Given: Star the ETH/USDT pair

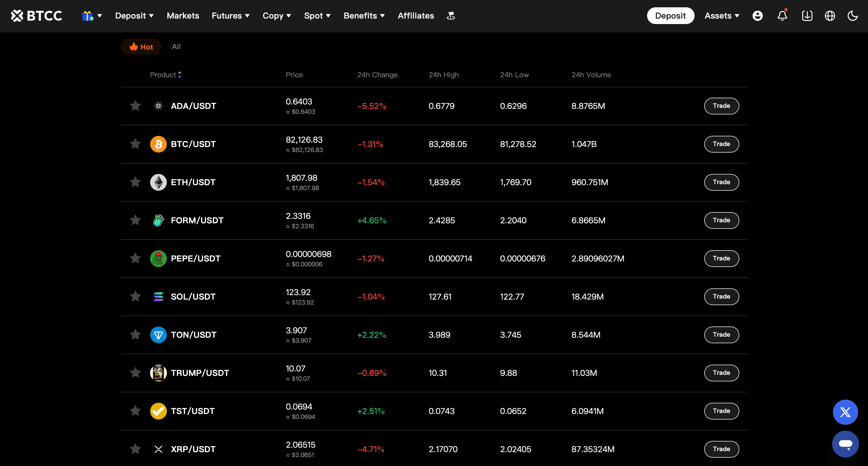Looking at the screenshot, I should [136, 182].
